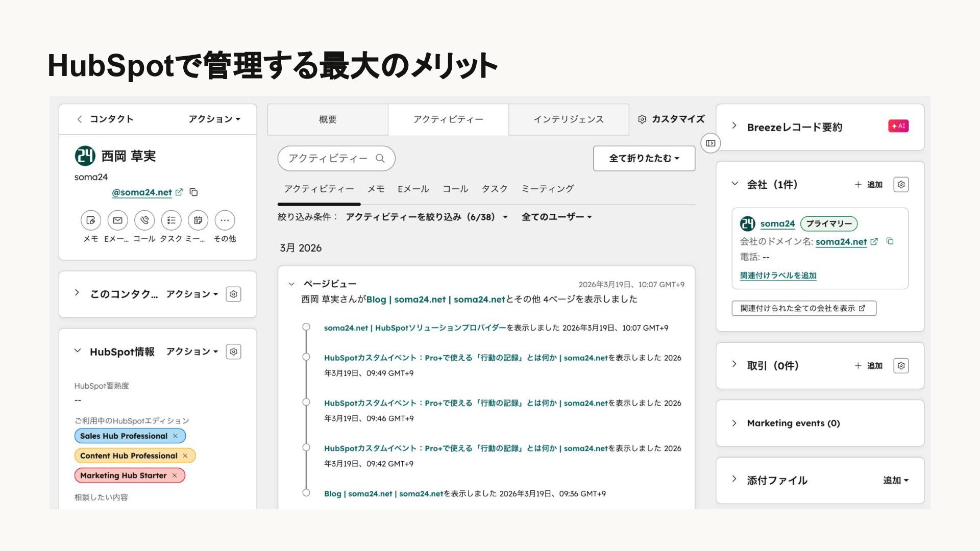Screen dimensions: 980x551
Task: Switch to the 概要 tab
Action: (327, 119)
